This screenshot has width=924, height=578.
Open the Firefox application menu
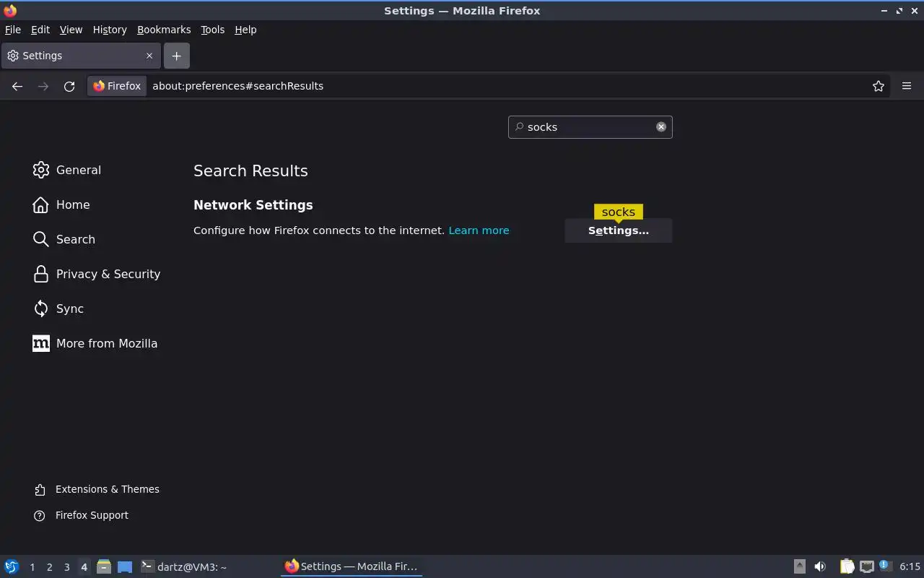tap(907, 86)
